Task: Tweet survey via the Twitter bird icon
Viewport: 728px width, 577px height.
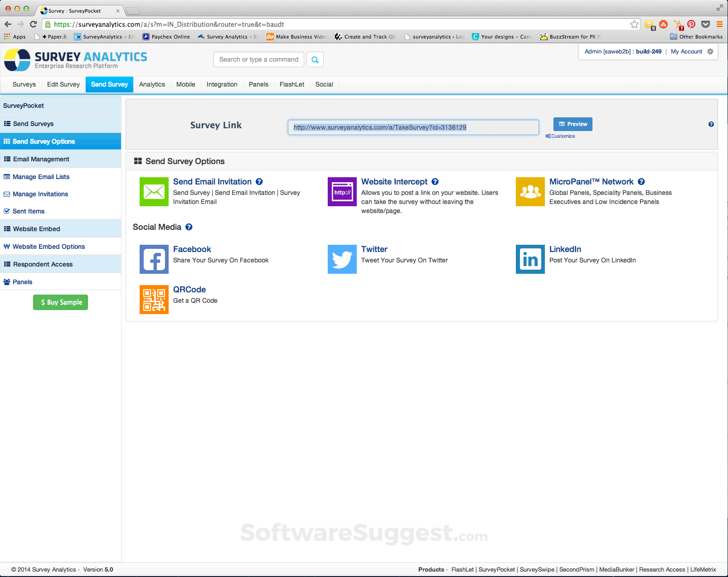Action: 342,259
